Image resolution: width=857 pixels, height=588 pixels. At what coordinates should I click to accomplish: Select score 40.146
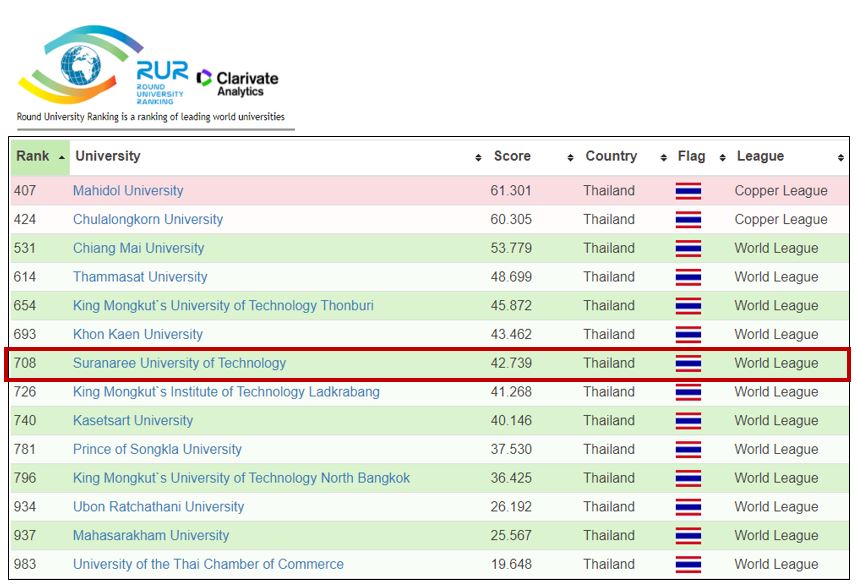point(511,421)
